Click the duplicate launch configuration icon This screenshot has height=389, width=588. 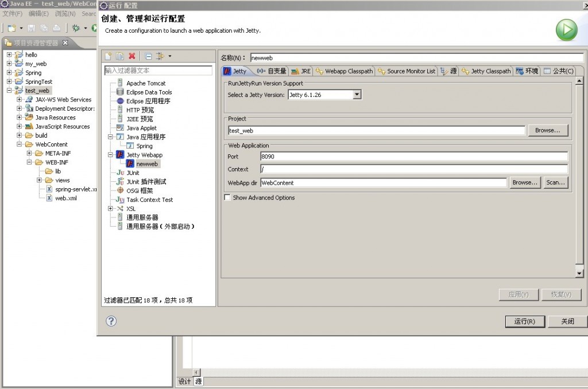120,56
